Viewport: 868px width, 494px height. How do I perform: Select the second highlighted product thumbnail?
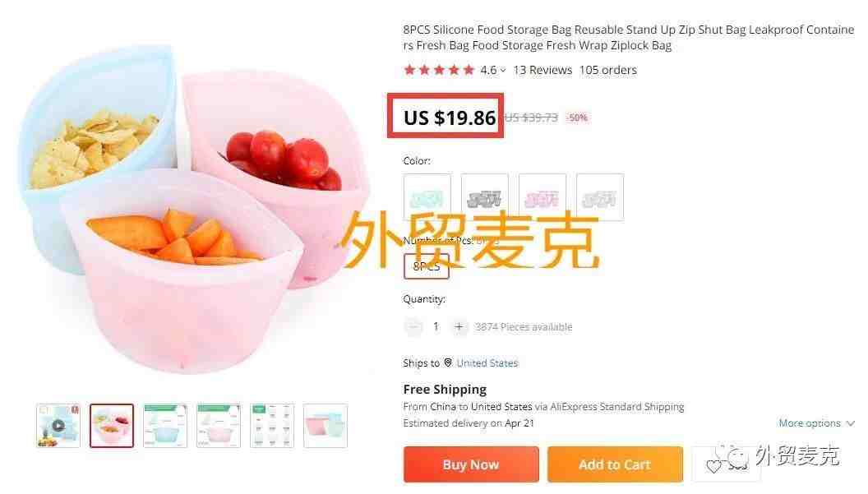(x=112, y=425)
